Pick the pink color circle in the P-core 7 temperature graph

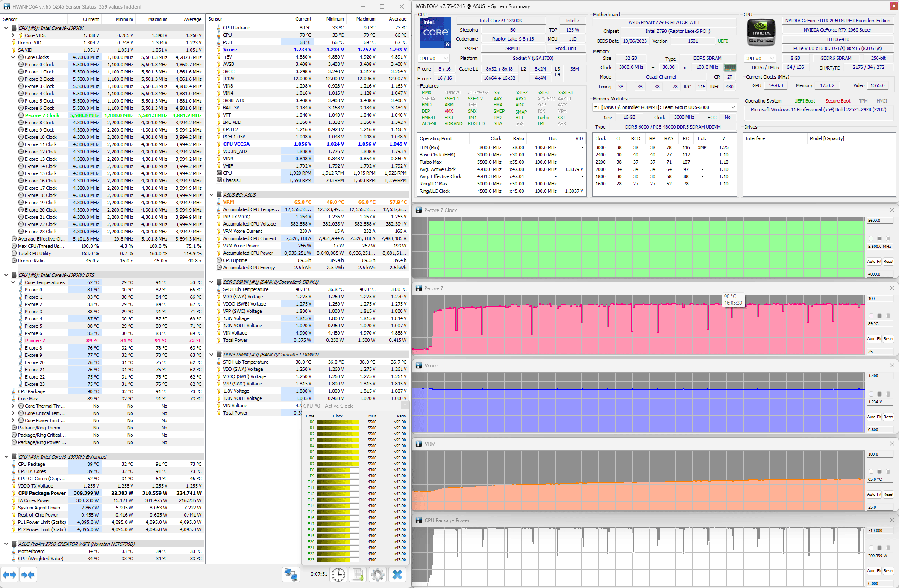click(x=871, y=316)
